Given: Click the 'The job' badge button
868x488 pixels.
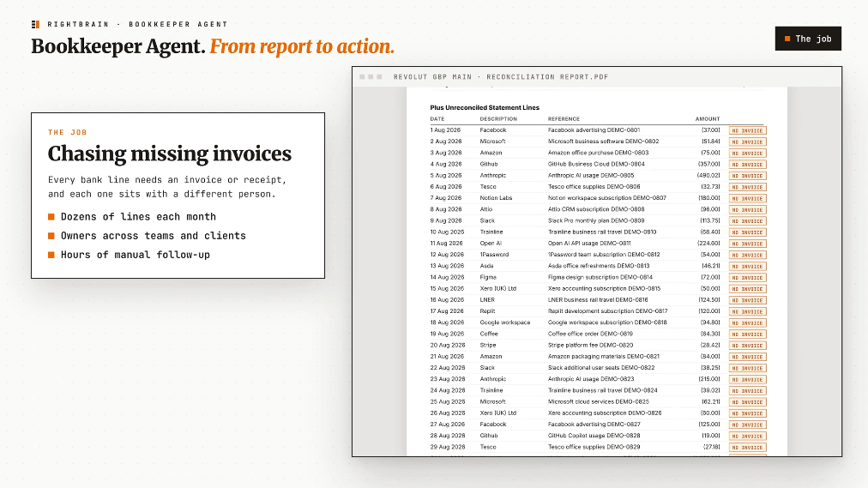Looking at the screenshot, I should pos(808,39).
